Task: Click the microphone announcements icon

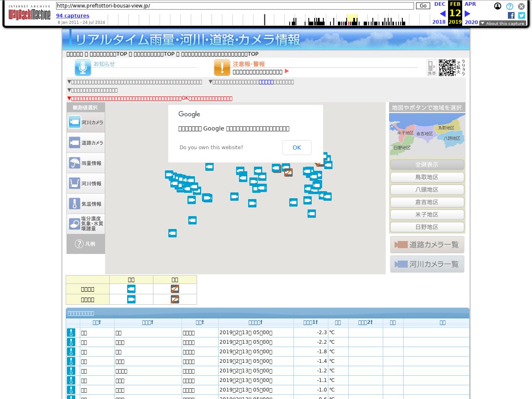Action: [83, 68]
